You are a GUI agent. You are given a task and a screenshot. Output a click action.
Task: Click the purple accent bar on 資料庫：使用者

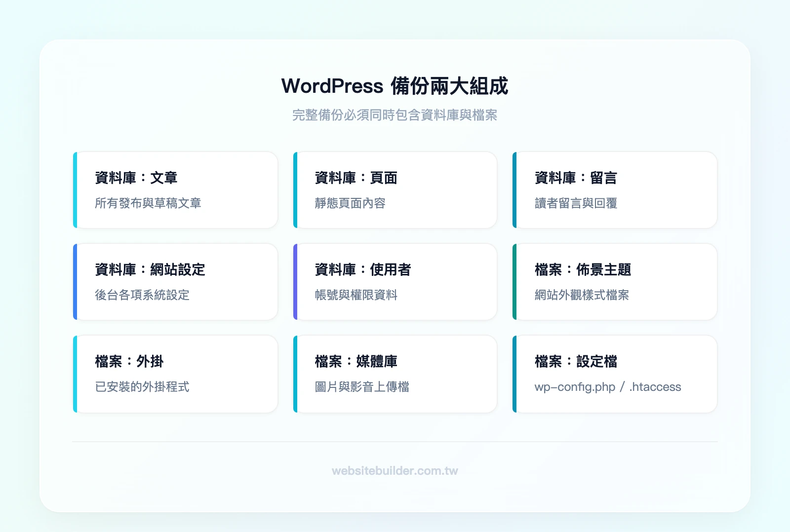[295, 281]
